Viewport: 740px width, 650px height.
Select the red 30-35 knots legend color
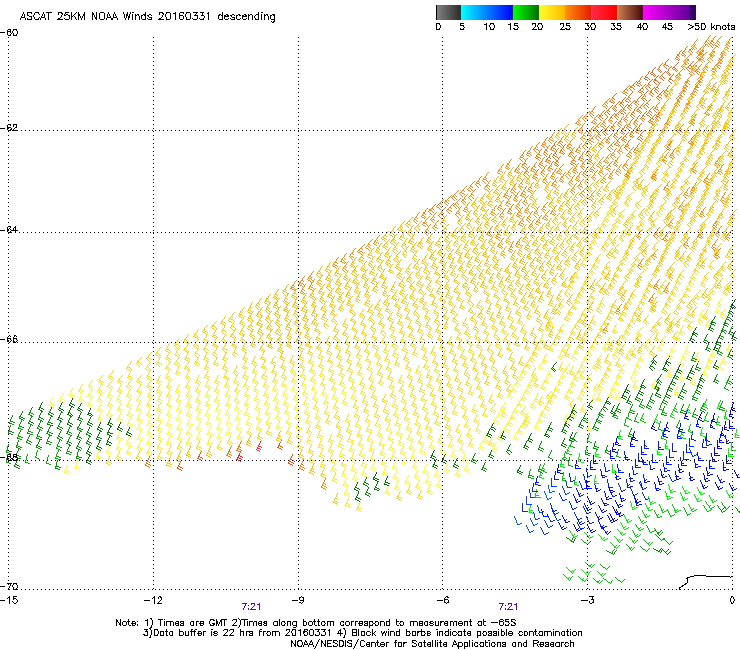(x=604, y=12)
